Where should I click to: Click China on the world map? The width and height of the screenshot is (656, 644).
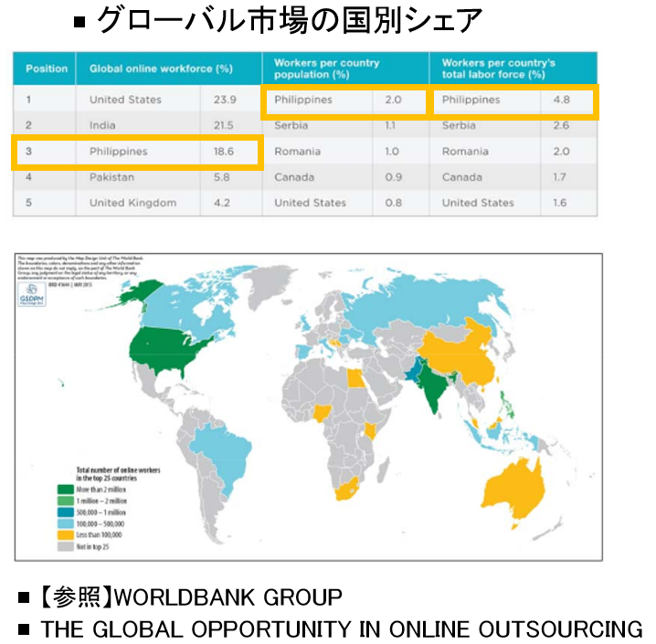point(462,355)
